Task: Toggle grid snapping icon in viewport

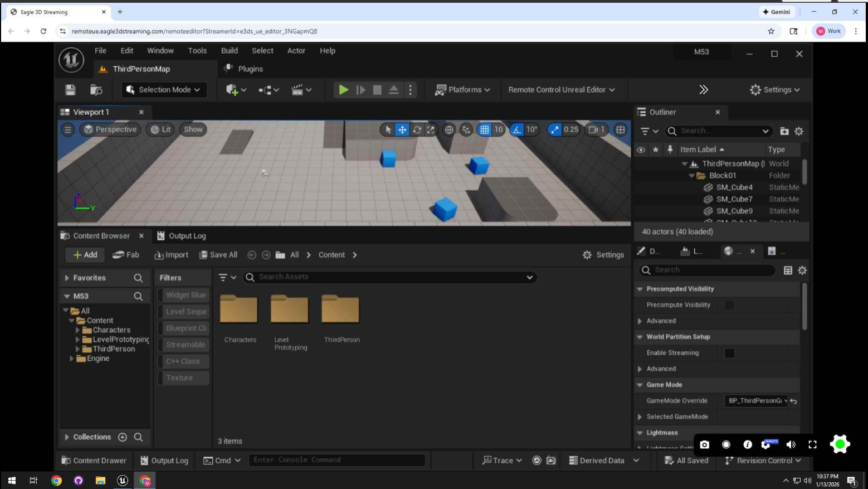Action: coord(485,130)
